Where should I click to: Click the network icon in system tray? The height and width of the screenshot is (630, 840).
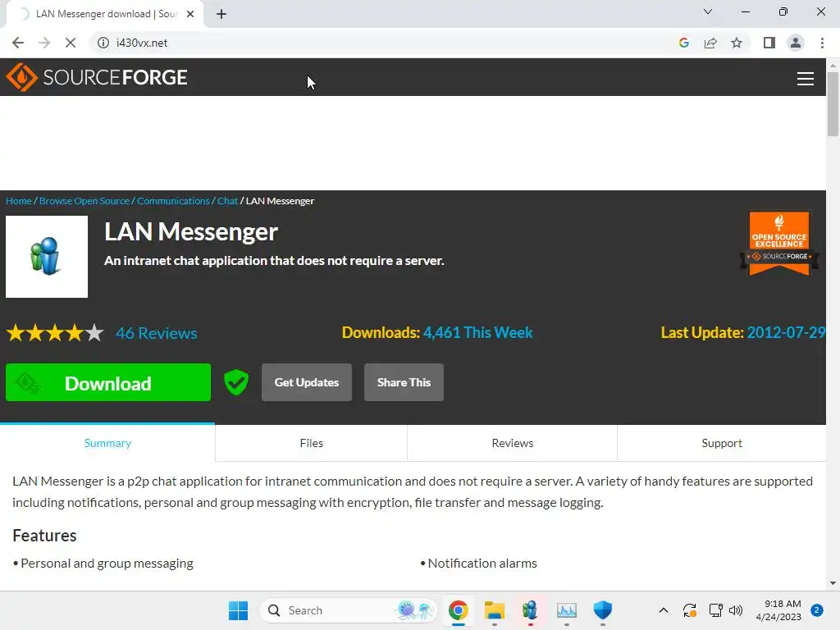click(x=715, y=610)
